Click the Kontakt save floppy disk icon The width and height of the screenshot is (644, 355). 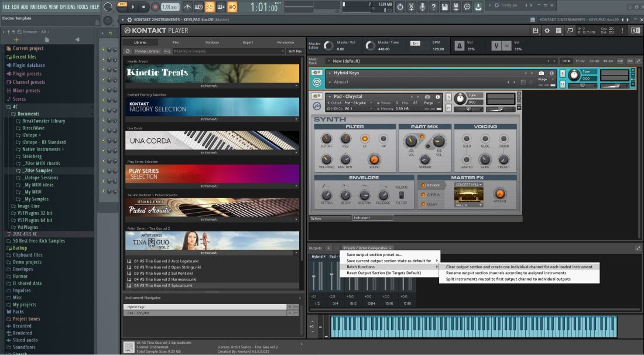[535, 30]
